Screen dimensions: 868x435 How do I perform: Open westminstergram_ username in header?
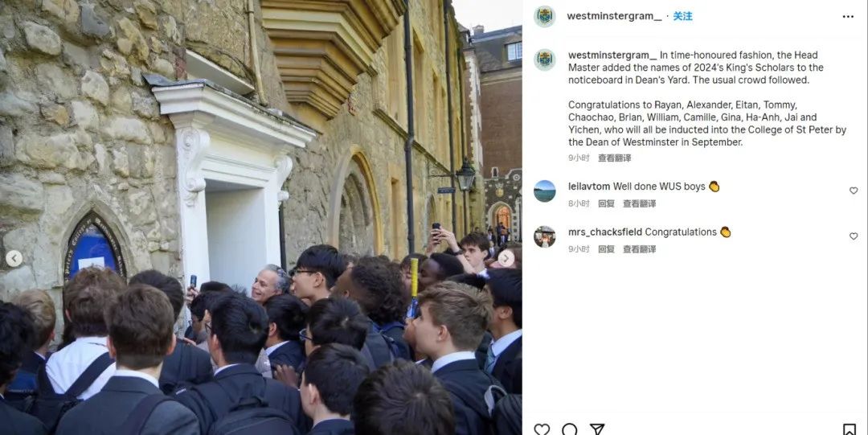(x=614, y=17)
